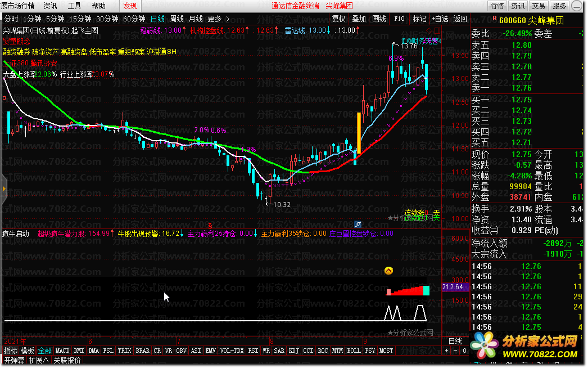Add stock with +自选 button
The image size is (588, 368).
tap(440, 19)
